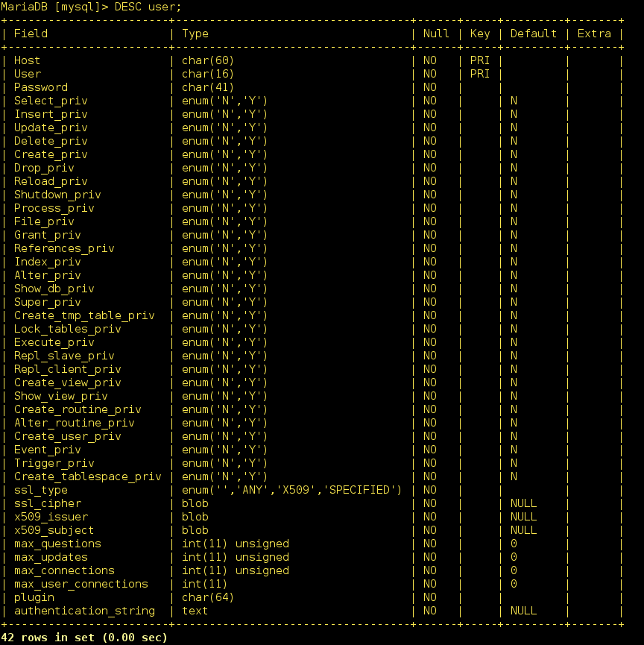Select the 'File_priv' field

click(x=44, y=221)
